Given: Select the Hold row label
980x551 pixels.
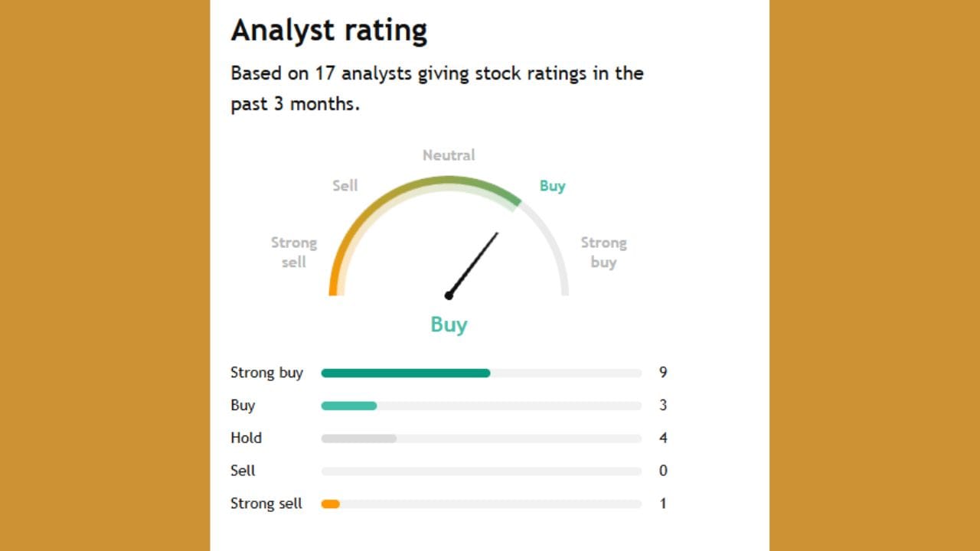Looking at the screenshot, I should click(x=246, y=439).
